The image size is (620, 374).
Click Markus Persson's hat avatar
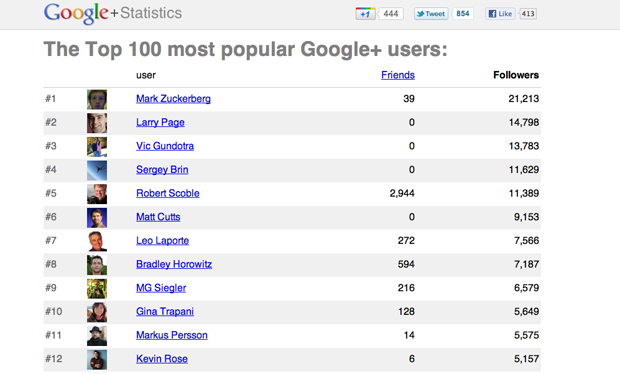pyautogui.click(x=97, y=336)
